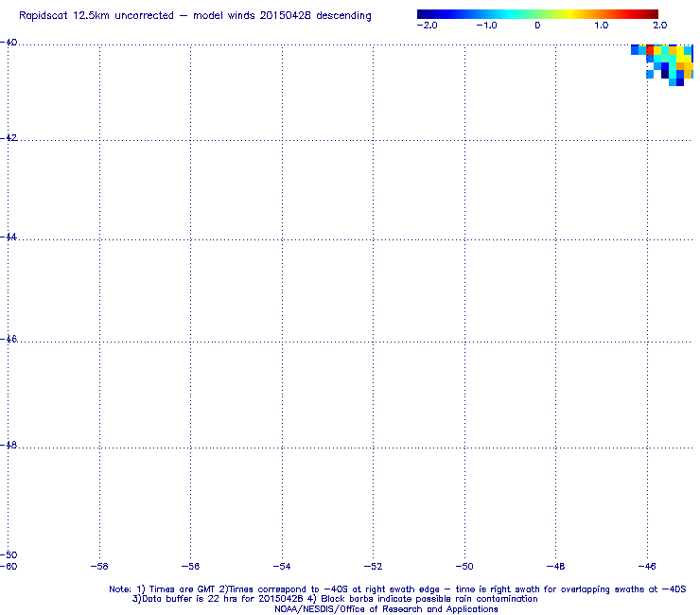Viewport: 700px width, 615px height.
Task: Click the '-1.0' color scale label
Action: click(x=486, y=26)
